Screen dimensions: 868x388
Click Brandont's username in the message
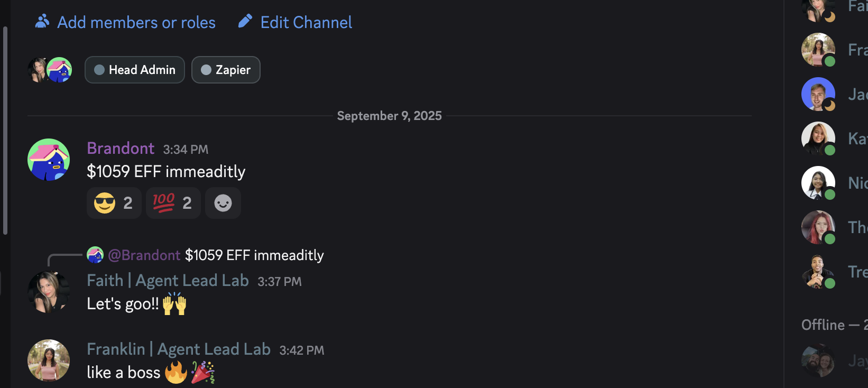(121, 148)
